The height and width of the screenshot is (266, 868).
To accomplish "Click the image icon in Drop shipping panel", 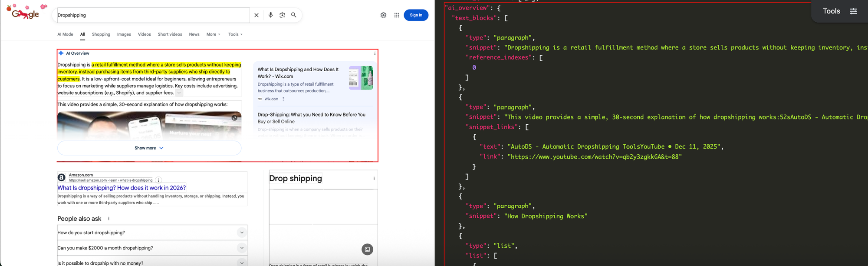I will coord(367,249).
